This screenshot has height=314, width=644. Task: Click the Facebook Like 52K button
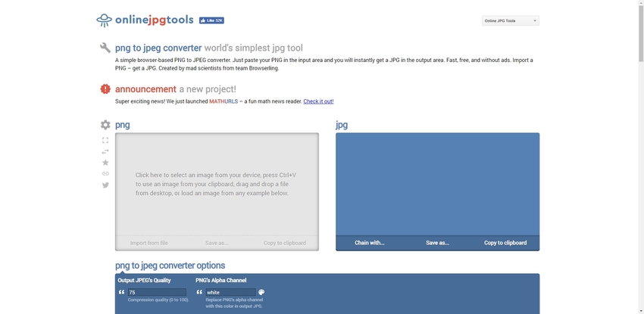tap(211, 20)
